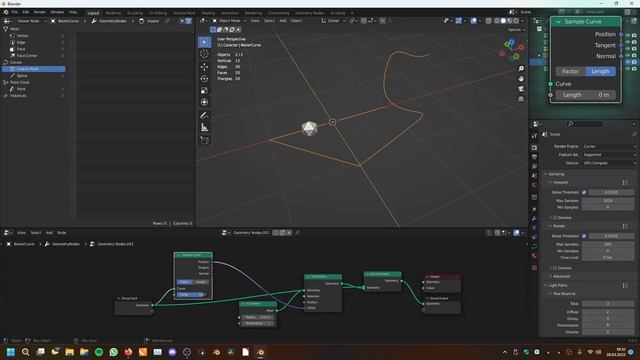640x360 pixels.
Task: Activate the Move tool
Action: (x=204, y=67)
